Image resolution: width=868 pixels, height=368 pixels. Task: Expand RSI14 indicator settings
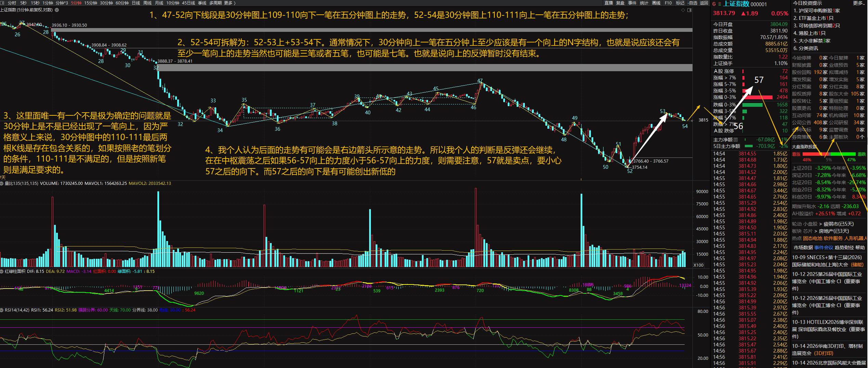click(x=2, y=310)
